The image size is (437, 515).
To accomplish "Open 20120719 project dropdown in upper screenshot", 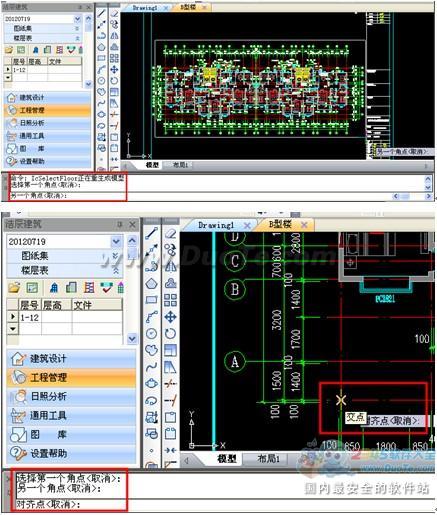I will pos(77,19).
